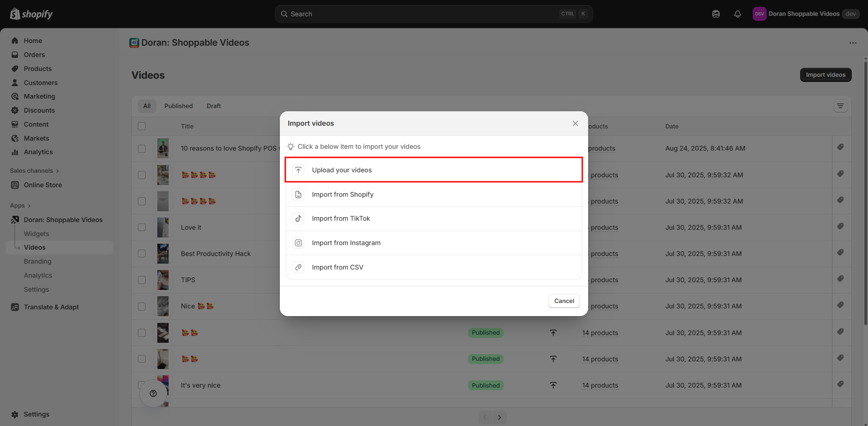
Task: Choose Import from TikTok
Action: (434, 218)
